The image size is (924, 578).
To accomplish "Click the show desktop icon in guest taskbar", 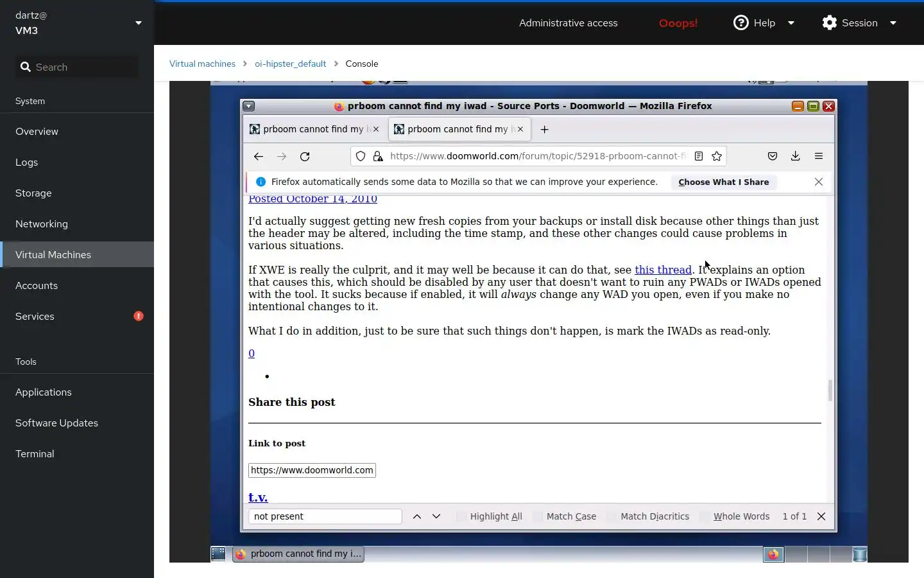I will click(x=218, y=554).
